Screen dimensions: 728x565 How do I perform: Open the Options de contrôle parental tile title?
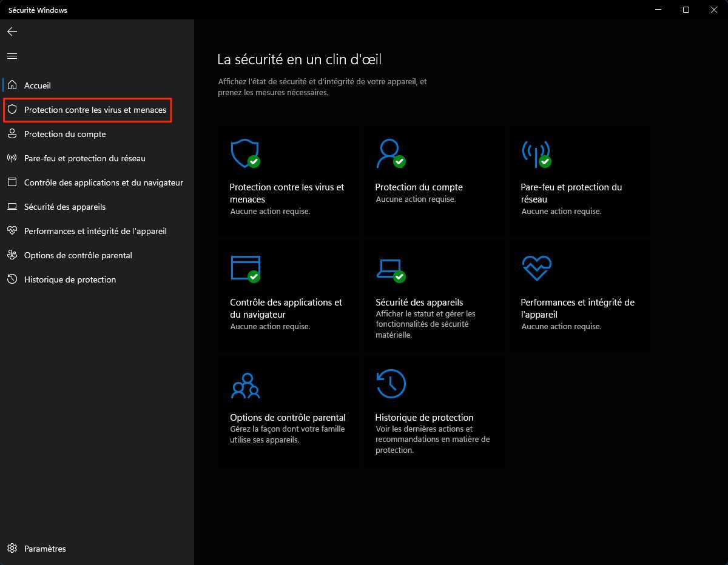tap(288, 417)
